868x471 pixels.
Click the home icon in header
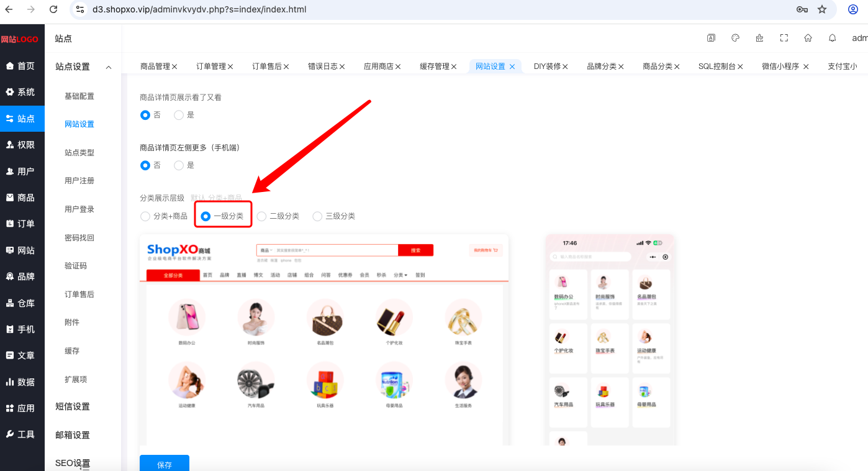(x=808, y=38)
